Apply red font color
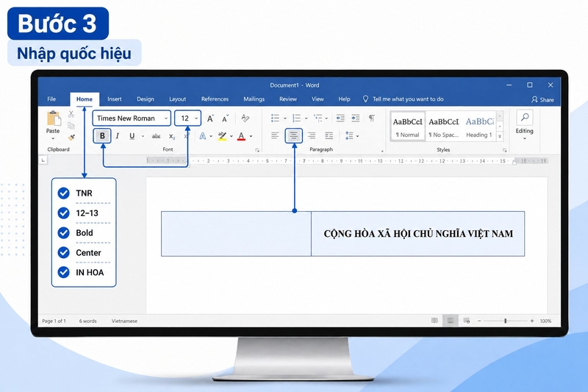Image resolution: width=588 pixels, height=392 pixels. [x=242, y=136]
